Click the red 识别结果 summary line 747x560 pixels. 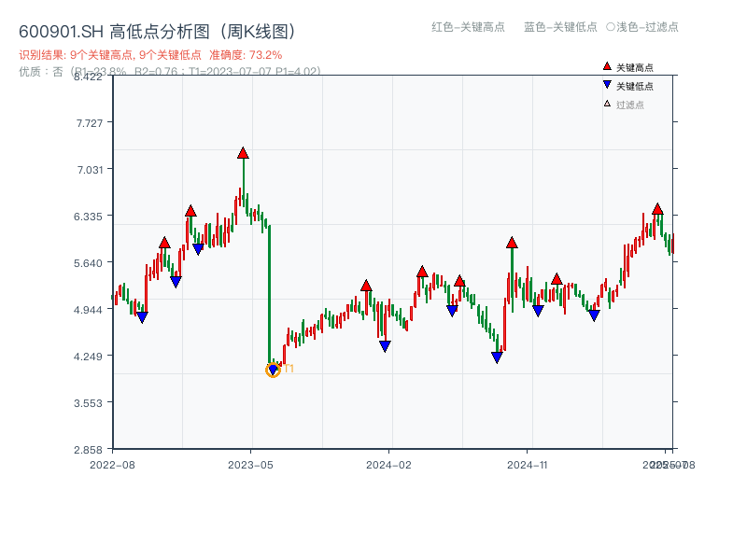pyautogui.click(x=150, y=55)
